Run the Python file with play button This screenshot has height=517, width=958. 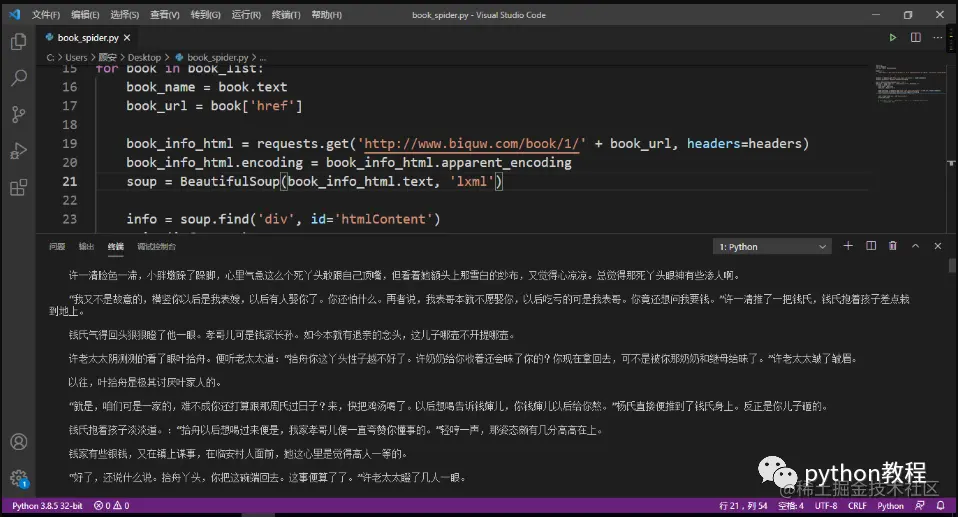click(x=892, y=37)
